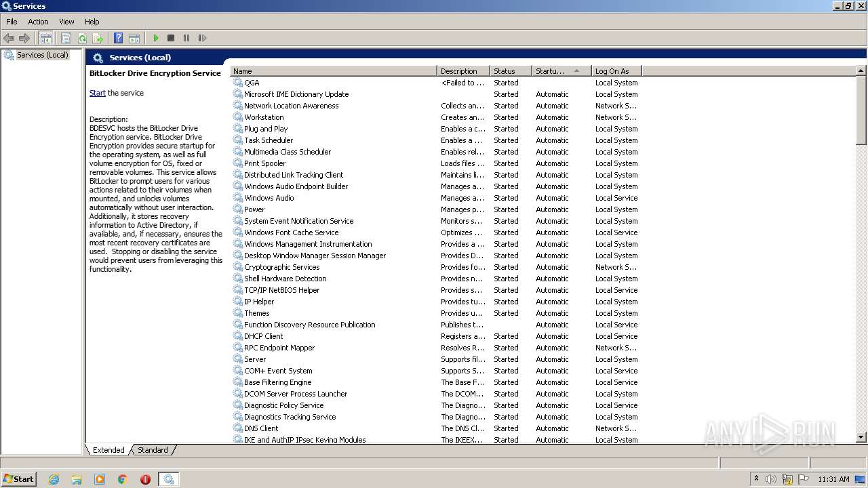868x488 pixels.
Task: Click the Start Service play icon
Action: (156, 39)
